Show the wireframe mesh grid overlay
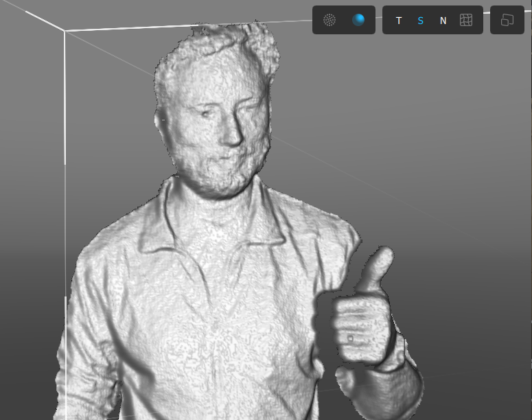532x420 pixels. (x=466, y=21)
